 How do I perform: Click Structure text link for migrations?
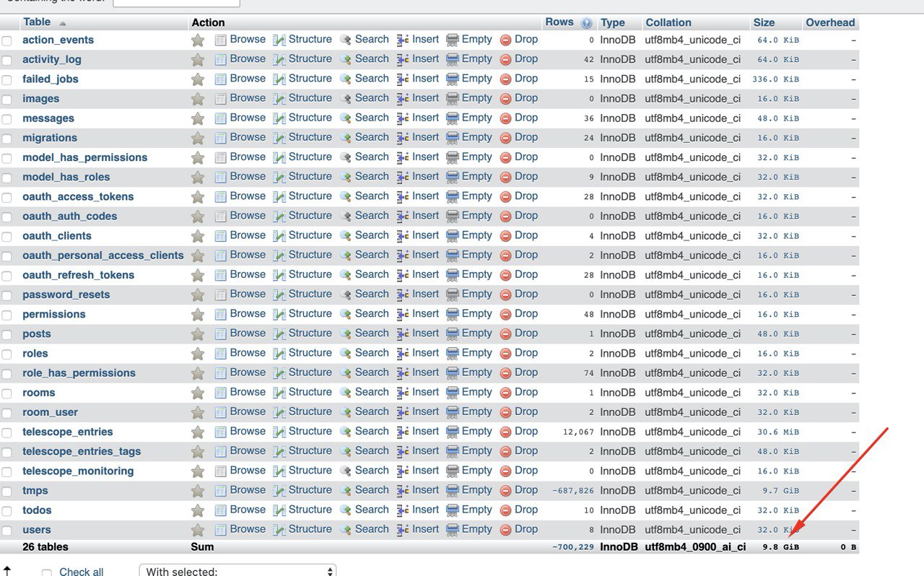coord(310,137)
